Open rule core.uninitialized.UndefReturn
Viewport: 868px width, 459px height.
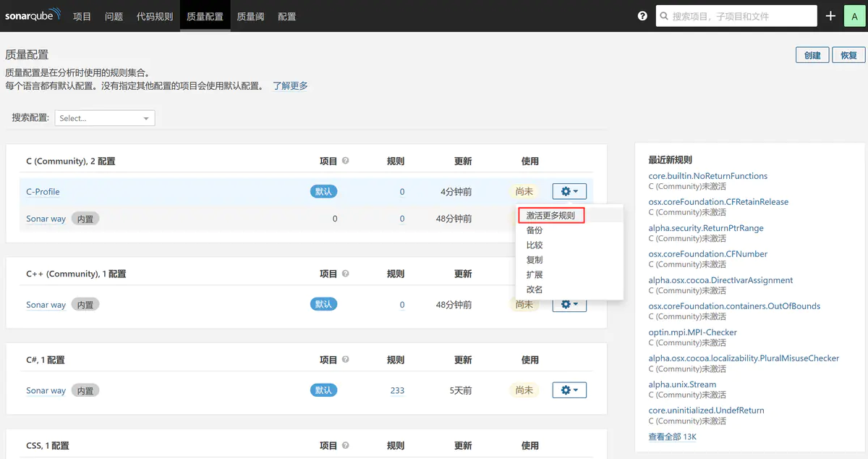(707, 410)
